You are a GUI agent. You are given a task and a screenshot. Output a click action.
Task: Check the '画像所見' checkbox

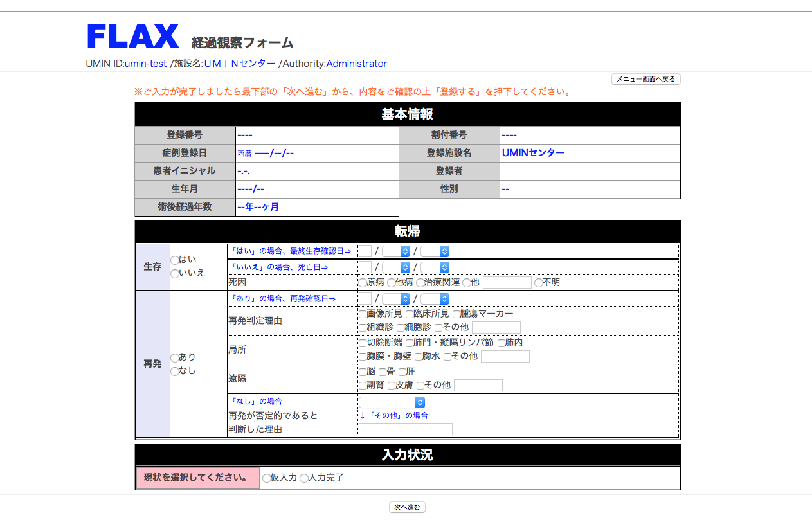tap(363, 314)
